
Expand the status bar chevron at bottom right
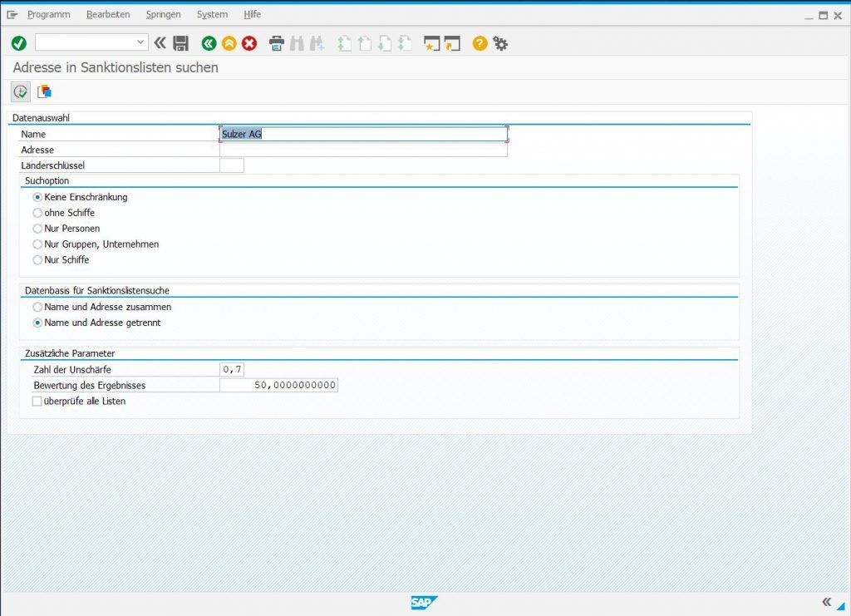point(826,602)
